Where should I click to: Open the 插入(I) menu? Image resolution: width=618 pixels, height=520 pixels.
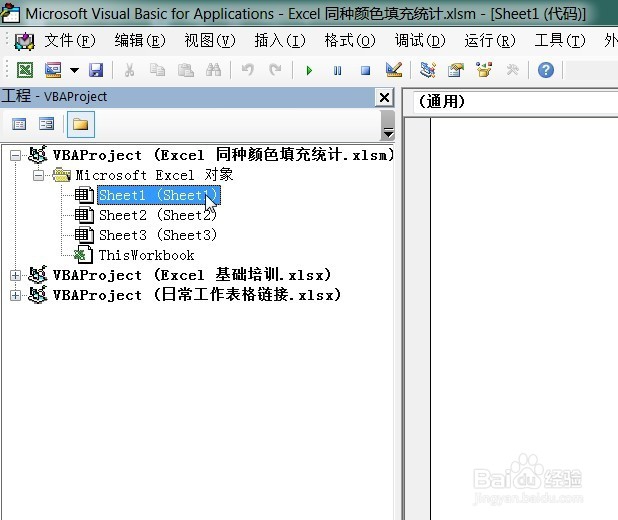(x=280, y=41)
